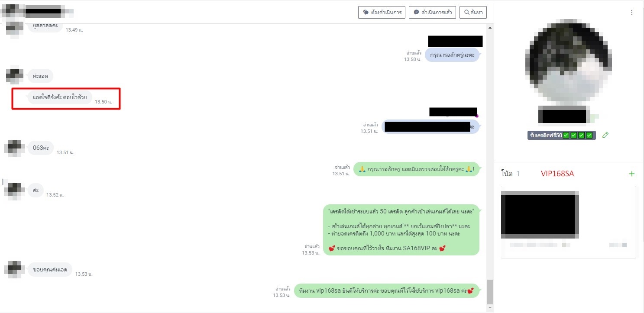Click the green pencil edit-tags icon
This screenshot has height=313, width=644.
605,135
